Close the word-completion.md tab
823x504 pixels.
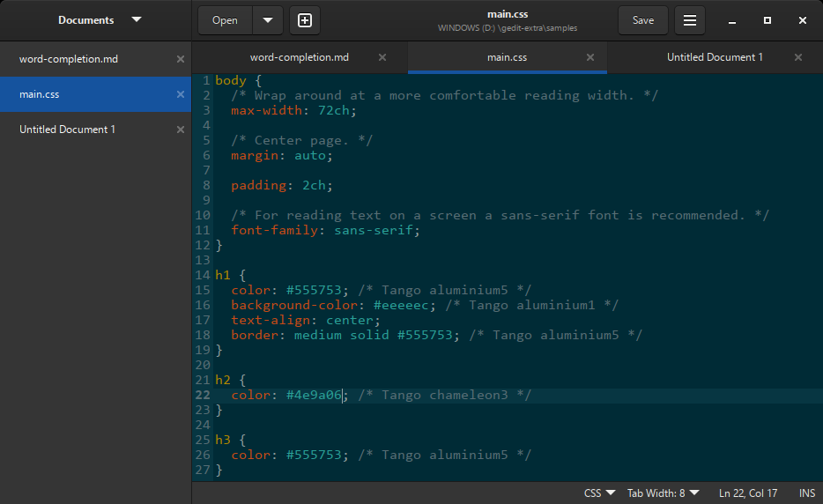(x=382, y=58)
